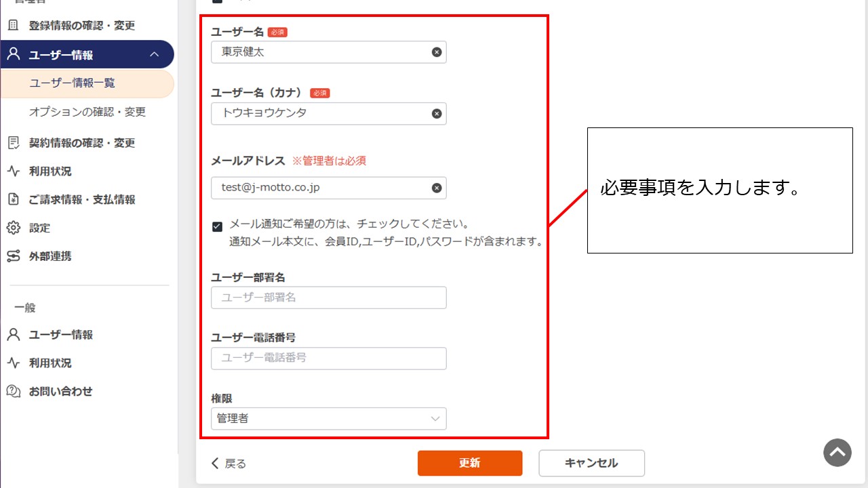Open the 権限 role dropdown
The width and height of the screenshot is (868, 488).
coord(435,418)
